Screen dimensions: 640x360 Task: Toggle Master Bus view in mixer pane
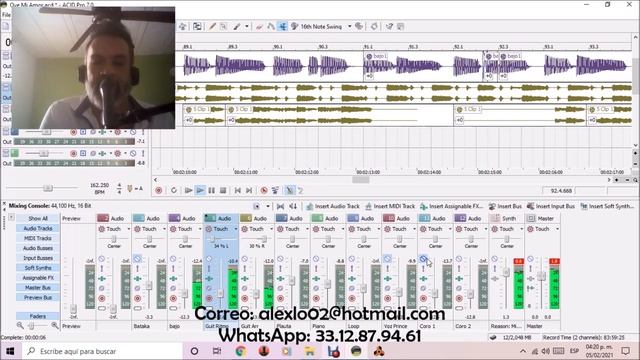tap(38, 288)
